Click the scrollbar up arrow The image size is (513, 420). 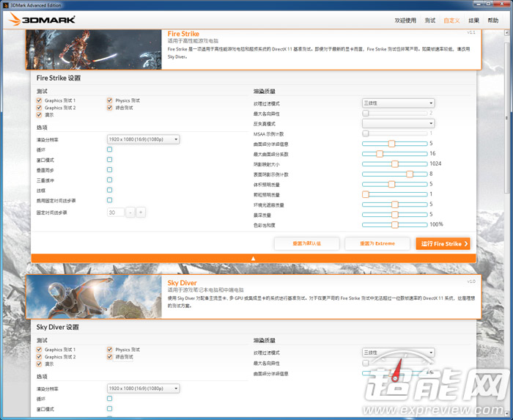pos(507,33)
